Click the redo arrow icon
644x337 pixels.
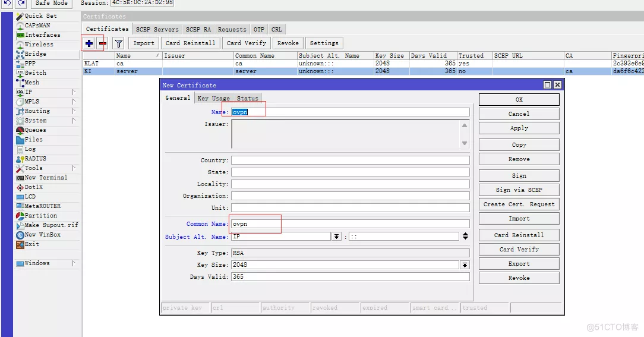(21, 3)
